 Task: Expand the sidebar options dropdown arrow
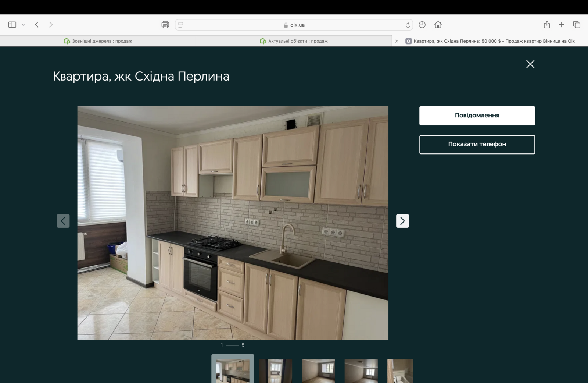click(x=23, y=25)
